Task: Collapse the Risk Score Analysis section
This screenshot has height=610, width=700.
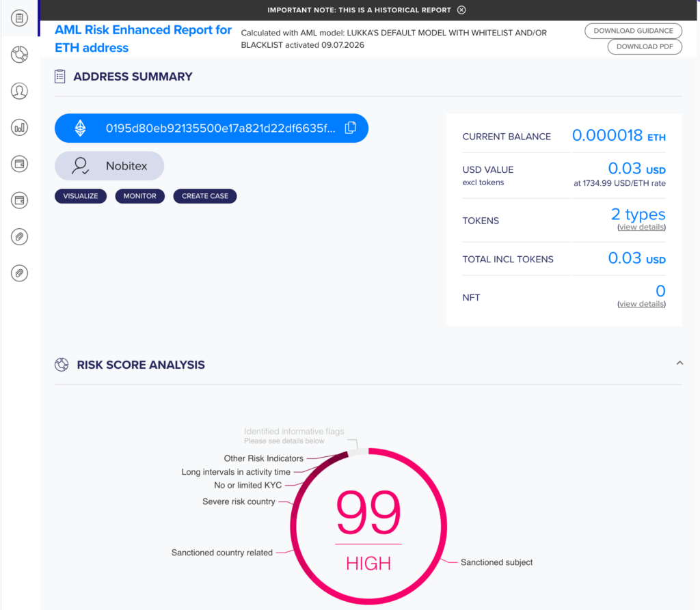Action: pyautogui.click(x=679, y=363)
